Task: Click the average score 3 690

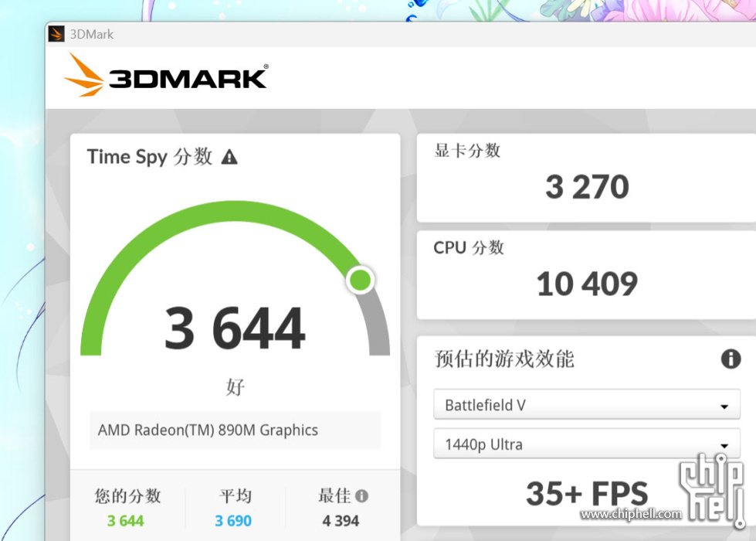Action: tap(233, 521)
